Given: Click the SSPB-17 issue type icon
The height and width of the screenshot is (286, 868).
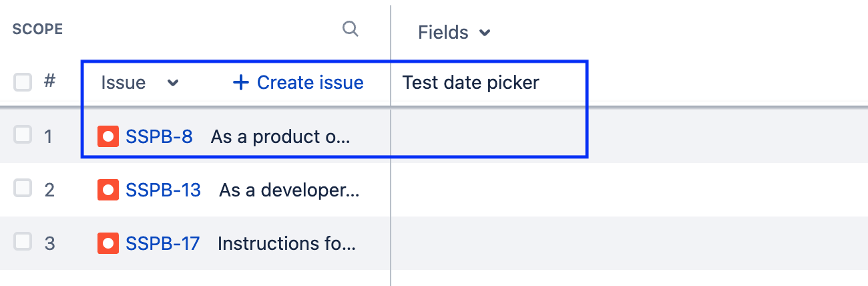Looking at the screenshot, I should click(x=107, y=243).
